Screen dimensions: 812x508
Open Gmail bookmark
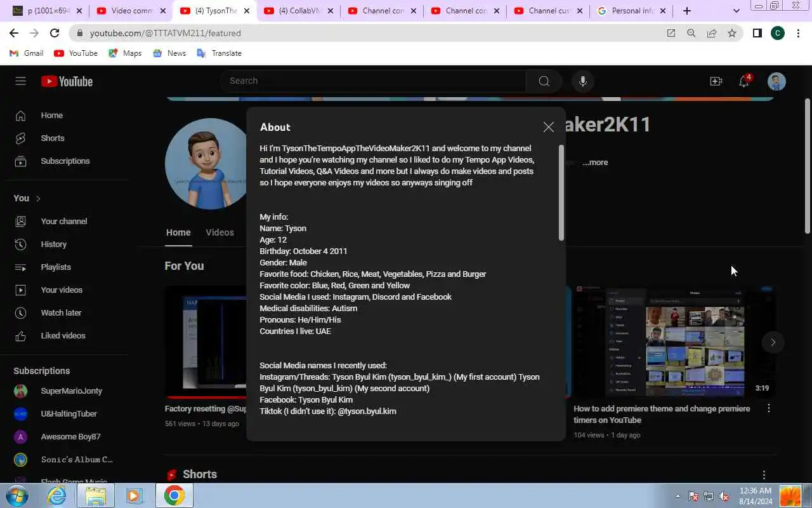(x=27, y=53)
